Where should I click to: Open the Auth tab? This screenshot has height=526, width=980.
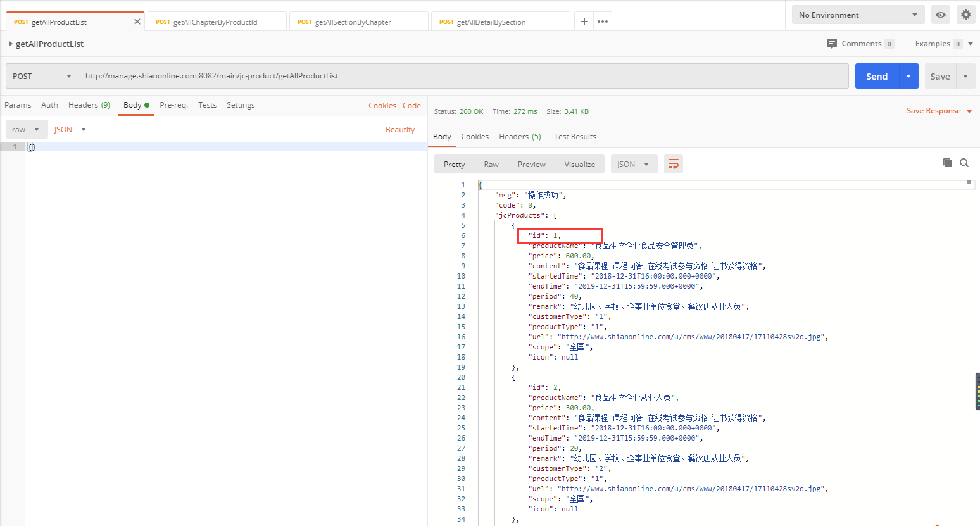coord(49,105)
